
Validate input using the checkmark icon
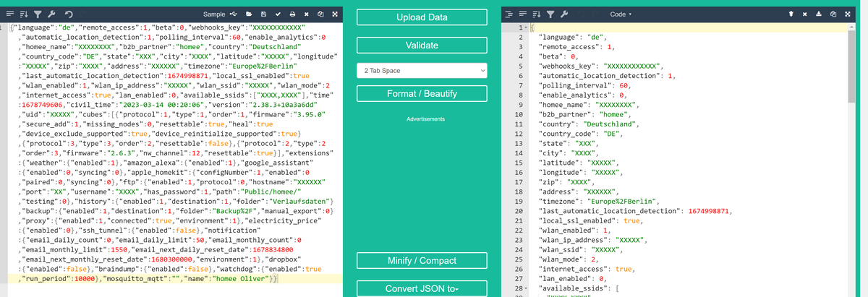pos(277,14)
